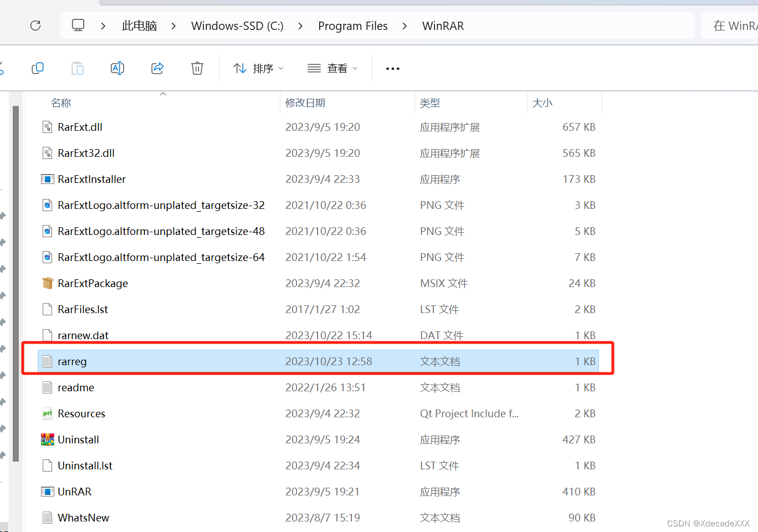Click MSIX 文件 type cell
This screenshot has width=758, height=532.
click(444, 283)
